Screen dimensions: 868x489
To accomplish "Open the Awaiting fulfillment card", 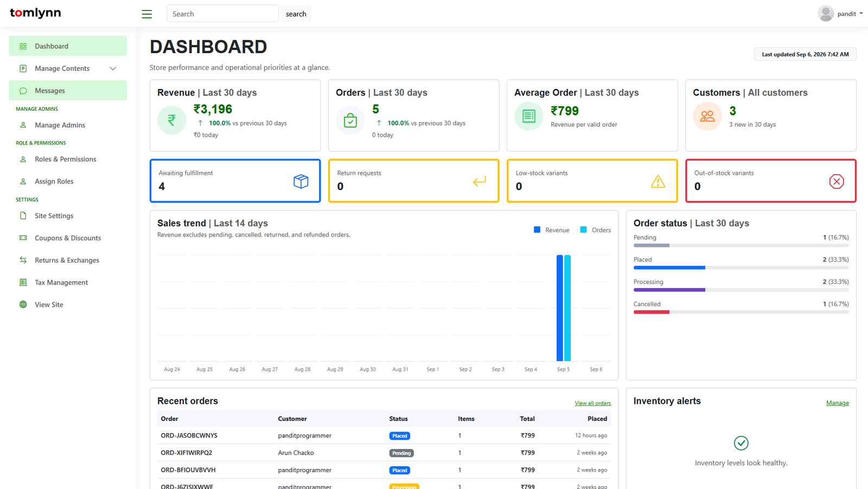I will click(235, 181).
